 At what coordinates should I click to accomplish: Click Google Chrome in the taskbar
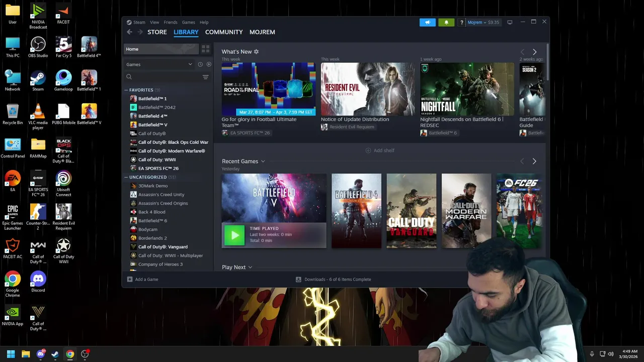pos(70,354)
